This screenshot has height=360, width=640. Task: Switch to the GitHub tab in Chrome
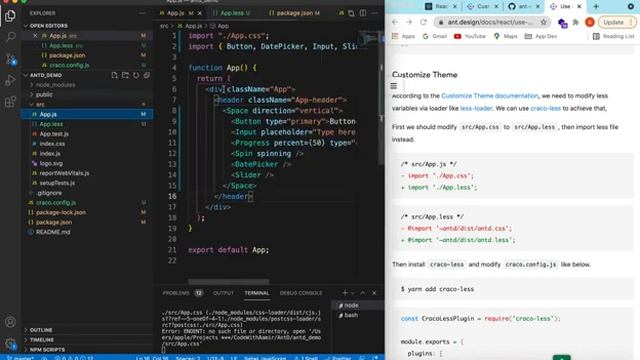pyautogui.click(x=523, y=6)
